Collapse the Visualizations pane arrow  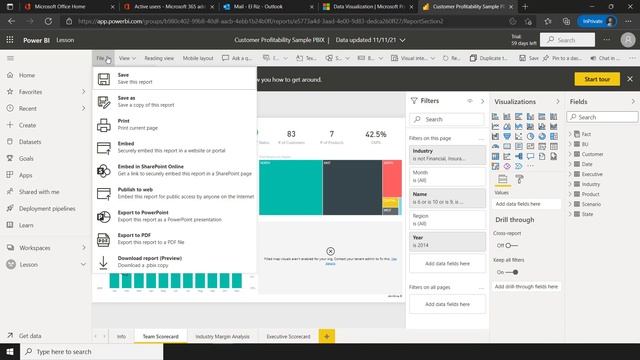point(558,101)
